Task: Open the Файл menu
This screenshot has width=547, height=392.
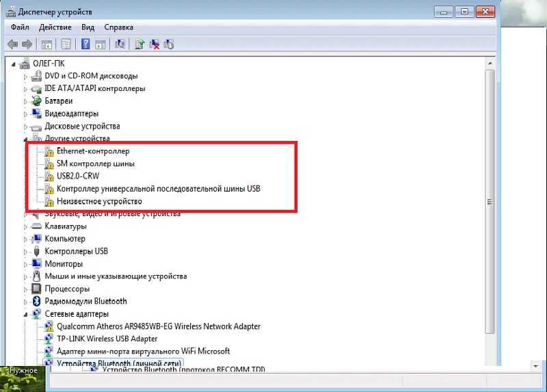Action: coord(20,27)
